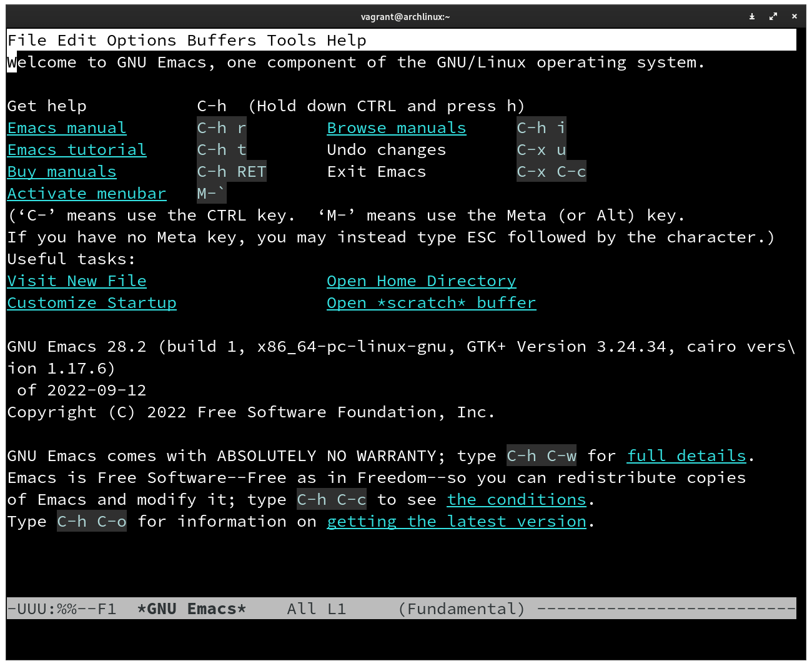Open the Buffers menu
The width and height of the screenshot is (812, 666).
(222, 41)
